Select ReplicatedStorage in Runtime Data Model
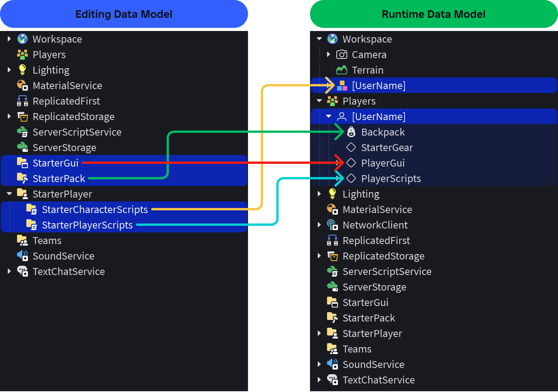Viewport: 558px width, 392px height. click(x=434, y=256)
